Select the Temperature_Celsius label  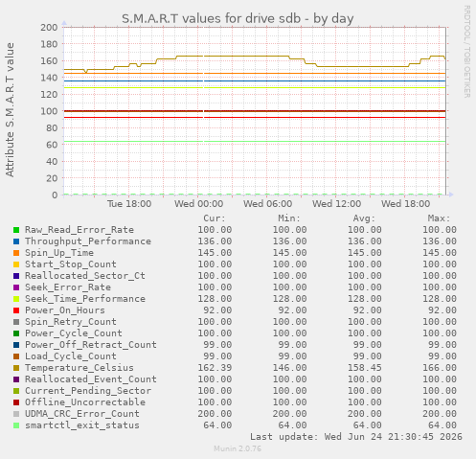click(79, 368)
